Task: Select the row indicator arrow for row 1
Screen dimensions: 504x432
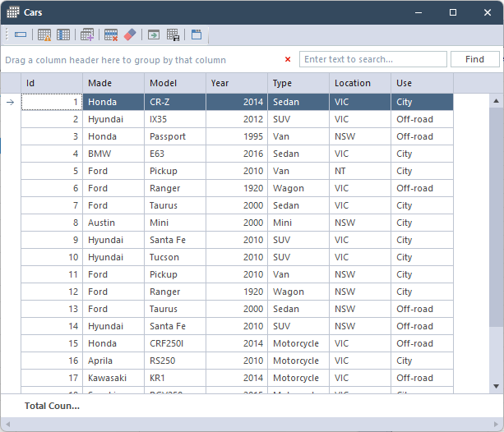Action: click(x=11, y=102)
